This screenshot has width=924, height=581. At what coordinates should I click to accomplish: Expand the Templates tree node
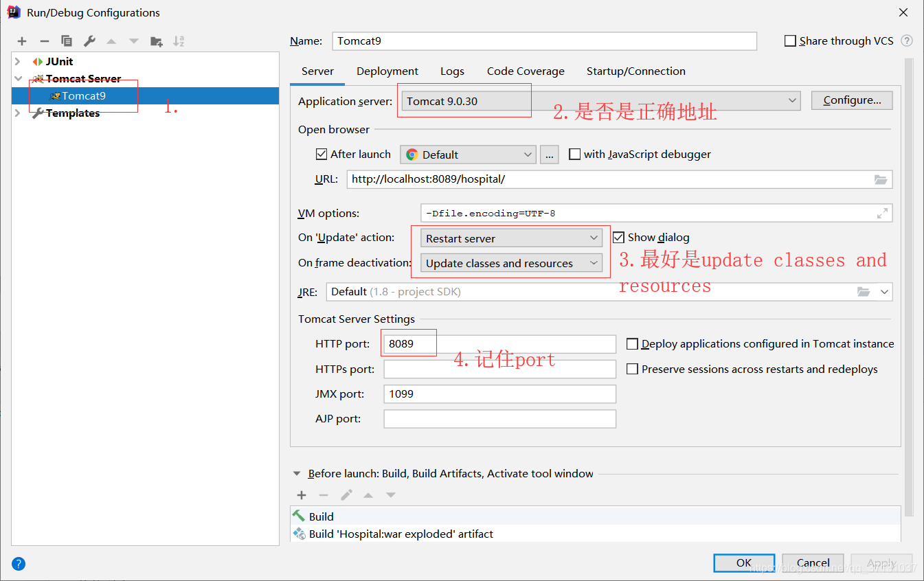pyautogui.click(x=18, y=113)
